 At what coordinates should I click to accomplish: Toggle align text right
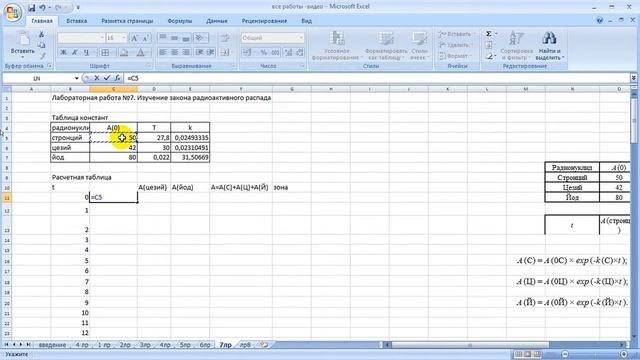click(186, 52)
